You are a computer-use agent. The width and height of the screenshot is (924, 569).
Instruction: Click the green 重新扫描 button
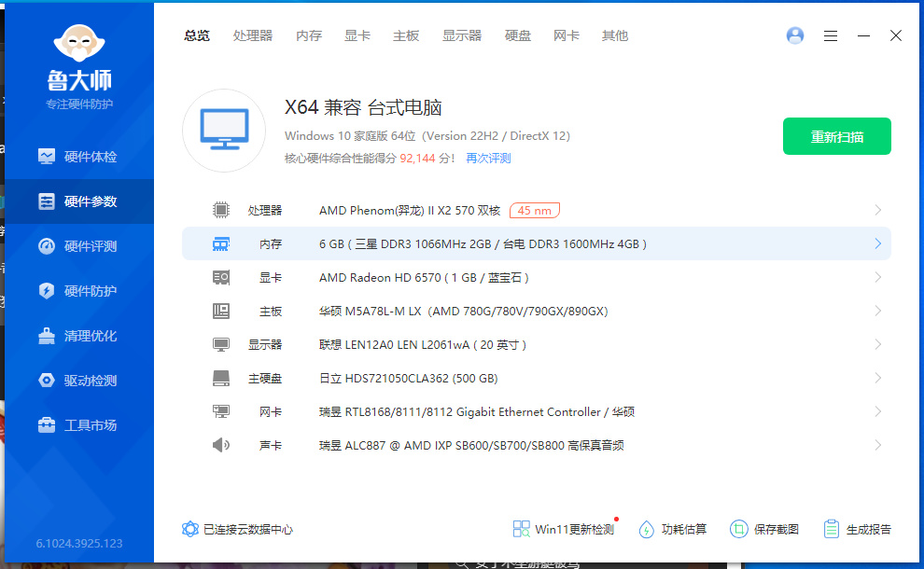pyautogui.click(x=837, y=136)
